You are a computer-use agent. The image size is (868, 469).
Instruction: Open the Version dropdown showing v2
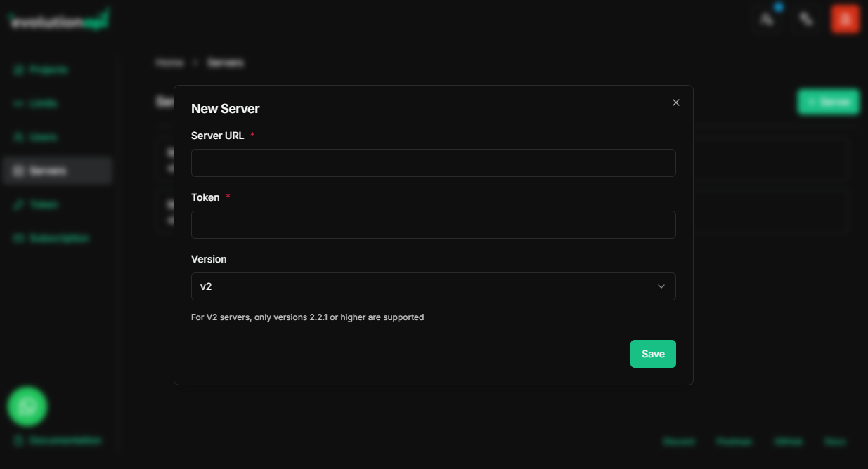point(434,286)
